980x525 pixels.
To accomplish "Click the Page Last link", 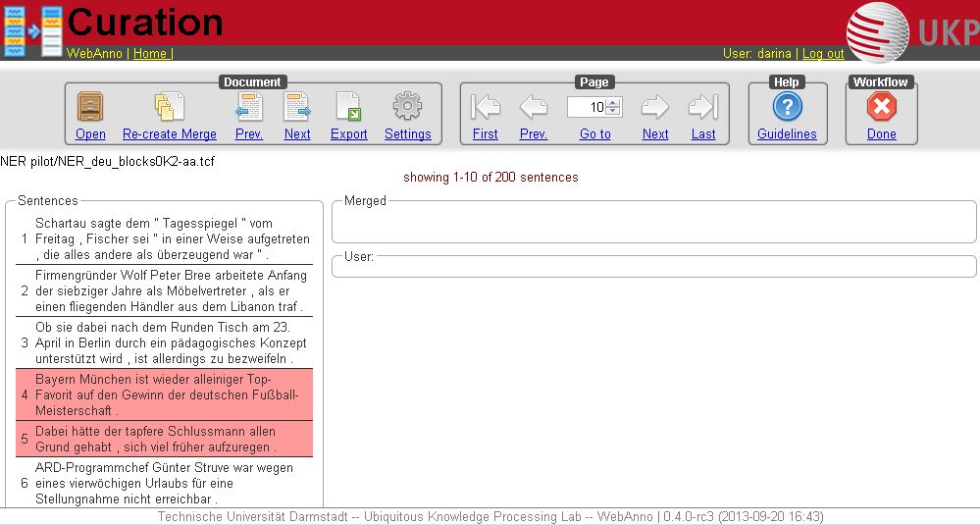I will pos(703,133).
